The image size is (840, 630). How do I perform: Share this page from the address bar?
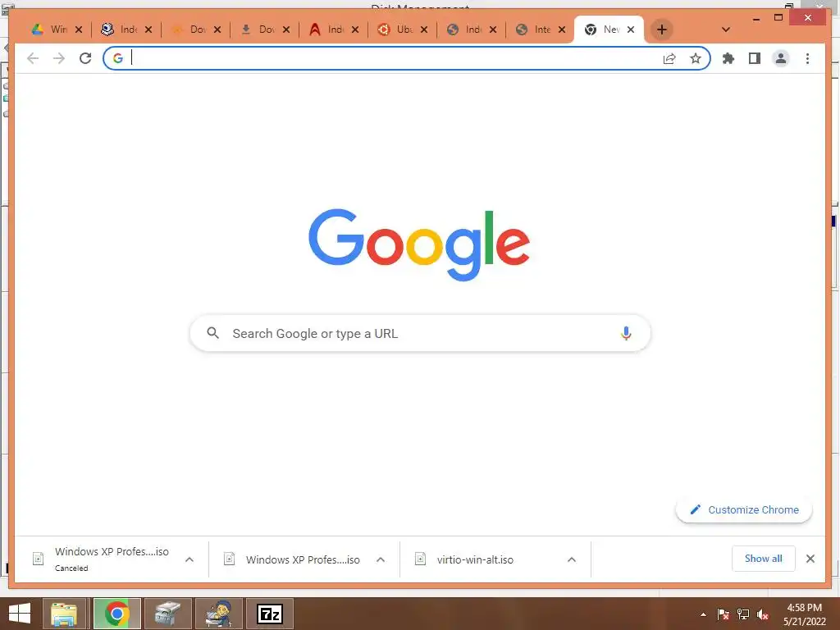click(x=669, y=58)
